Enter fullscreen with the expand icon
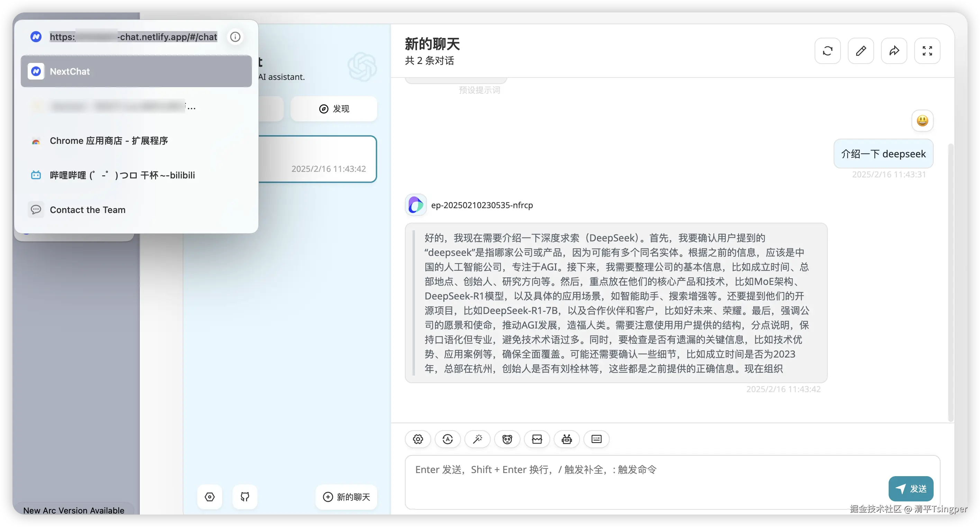The width and height of the screenshot is (980, 527). (927, 51)
